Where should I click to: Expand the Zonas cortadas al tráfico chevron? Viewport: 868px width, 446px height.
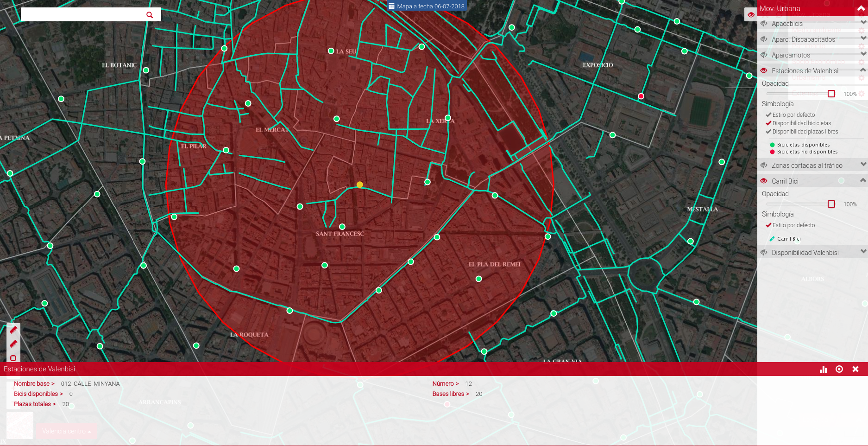(x=863, y=164)
